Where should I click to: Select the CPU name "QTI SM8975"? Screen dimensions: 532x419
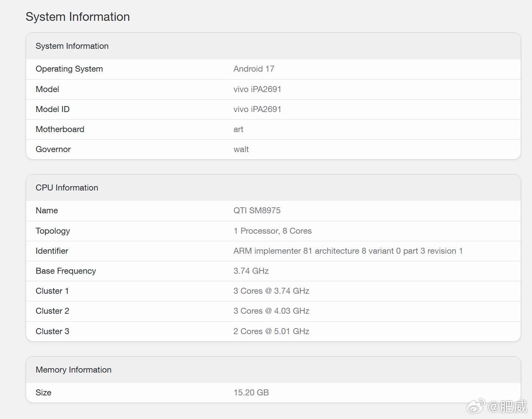(x=257, y=211)
